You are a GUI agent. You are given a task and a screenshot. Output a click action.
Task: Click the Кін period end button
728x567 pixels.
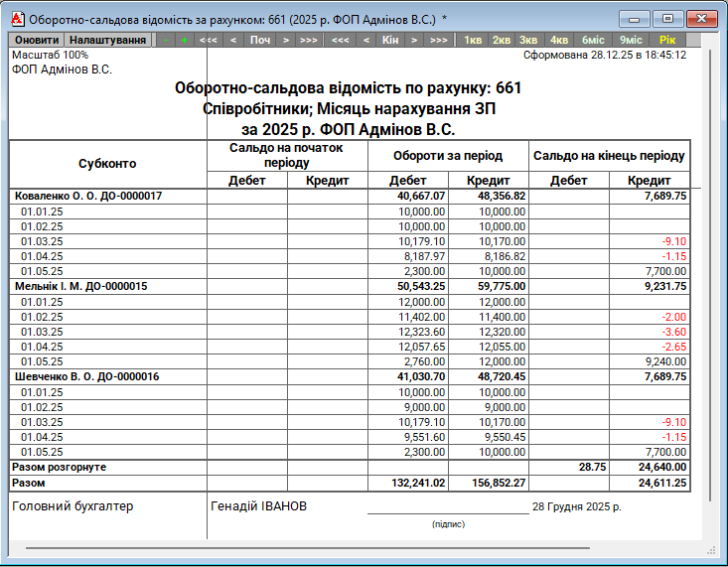point(390,40)
